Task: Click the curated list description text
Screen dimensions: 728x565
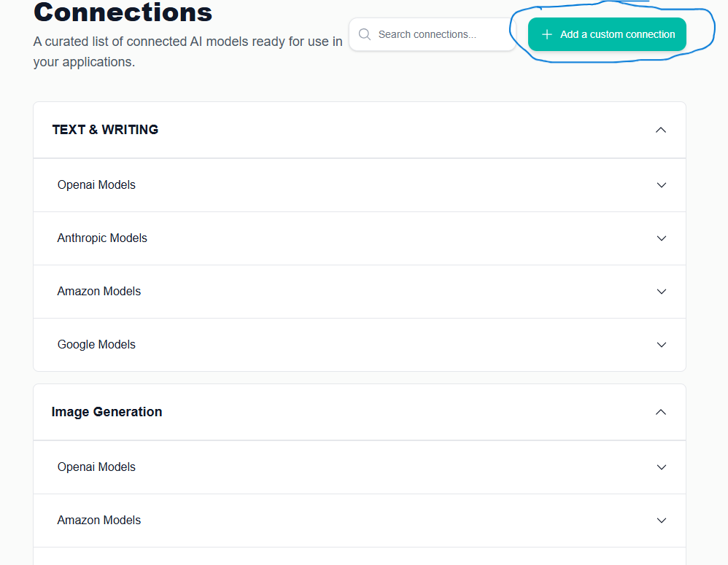Action: tap(187, 52)
